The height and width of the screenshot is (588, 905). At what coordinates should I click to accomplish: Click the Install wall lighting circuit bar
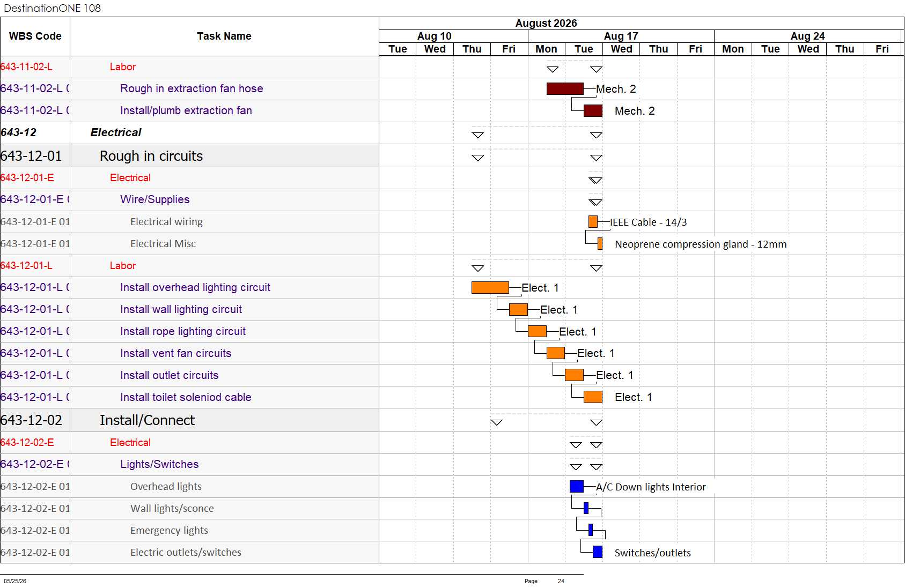[518, 309]
